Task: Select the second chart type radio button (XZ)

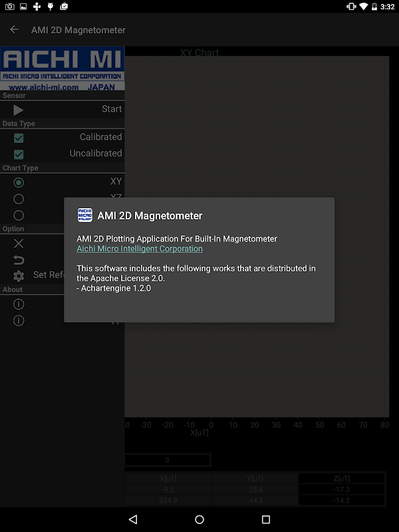Action: coord(19,199)
